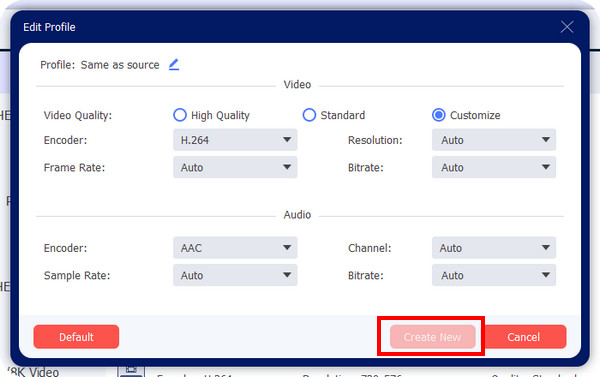Viewport: 600px width, 377px height.
Task: Click the arrow on the Channel combo box
Action: tap(546, 248)
